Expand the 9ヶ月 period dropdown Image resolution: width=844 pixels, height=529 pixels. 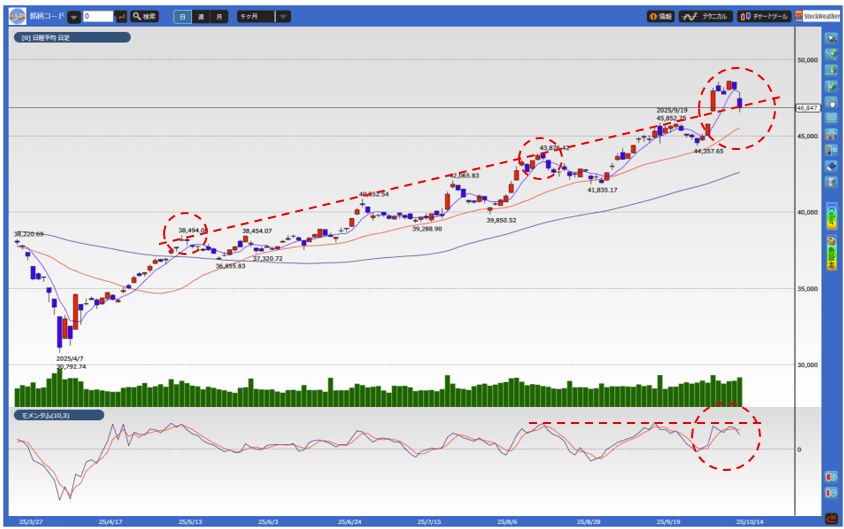283,16
